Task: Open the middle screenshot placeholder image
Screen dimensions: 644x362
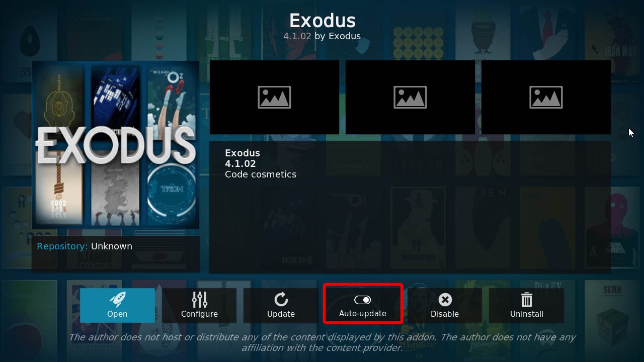Action: [410, 98]
